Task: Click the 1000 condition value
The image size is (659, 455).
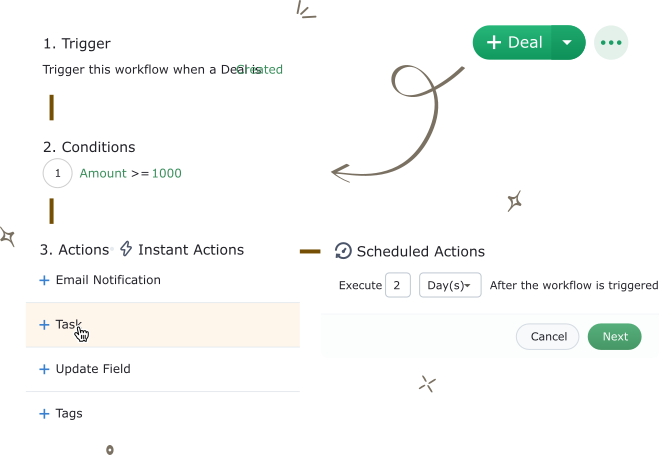Action: coord(167,173)
